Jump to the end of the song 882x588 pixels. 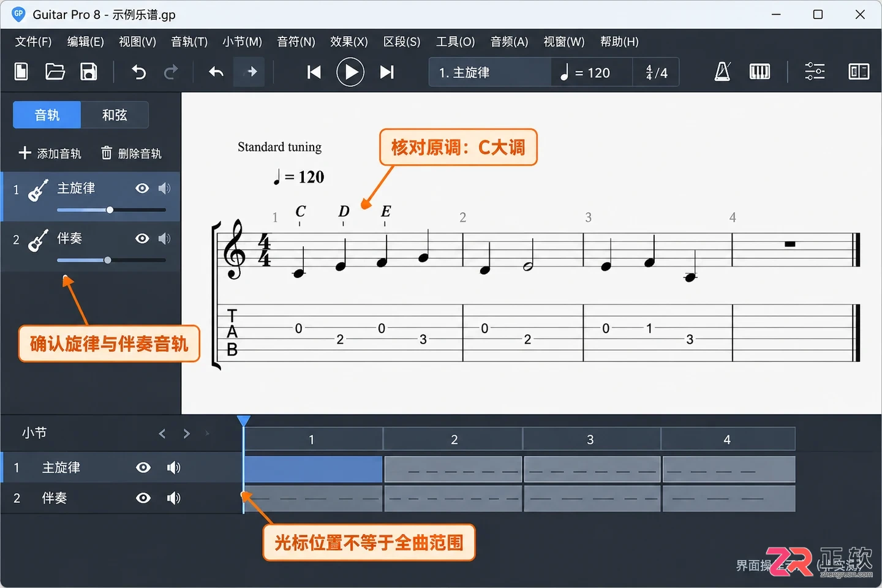pos(386,72)
